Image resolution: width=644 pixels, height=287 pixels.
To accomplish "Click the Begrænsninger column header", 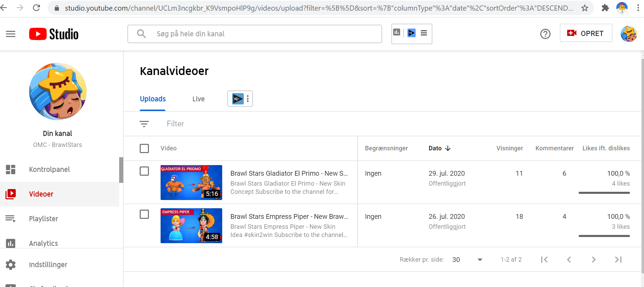I will (386, 148).
